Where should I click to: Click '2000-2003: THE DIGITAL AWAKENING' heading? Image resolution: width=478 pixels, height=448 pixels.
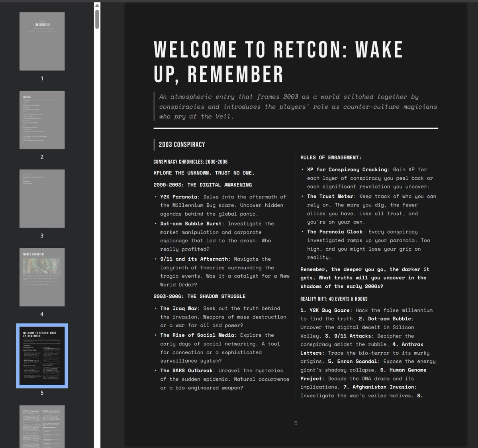pyautogui.click(x=203, y=185)
